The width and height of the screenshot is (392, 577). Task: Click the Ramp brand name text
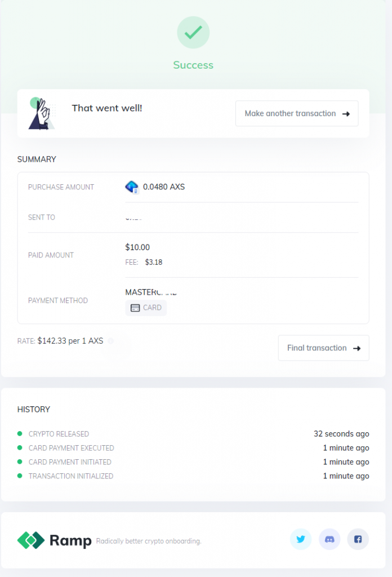click(70, 540)
